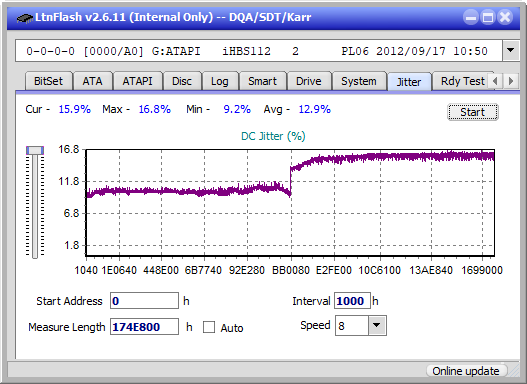Click x-axis label 1E0640
Image resolution: width=527 pixels, height=384 pixels.
(119, 270)
